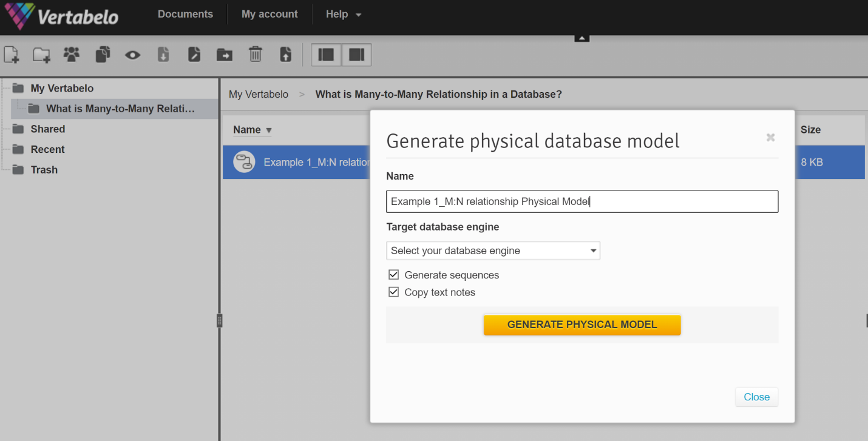868x441 pixels.
Task: Open sharing via the people icon
Action: pyautogui.click(x=72, y=55)
